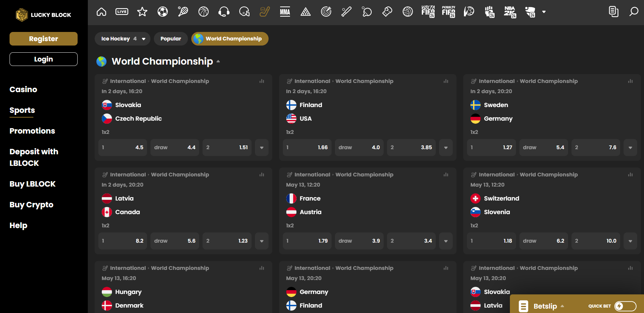Expand more markets for Sweden vs Germany

coord(630,147)
